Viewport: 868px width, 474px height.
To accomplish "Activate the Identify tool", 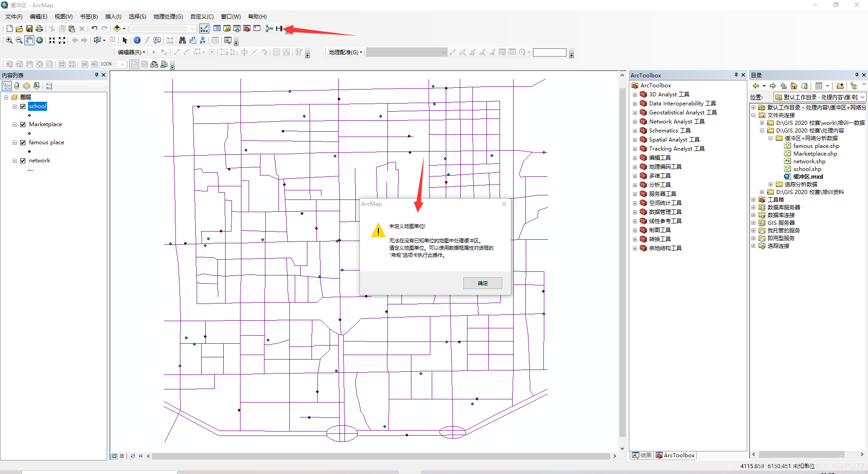I will click(x=137, y=40).
